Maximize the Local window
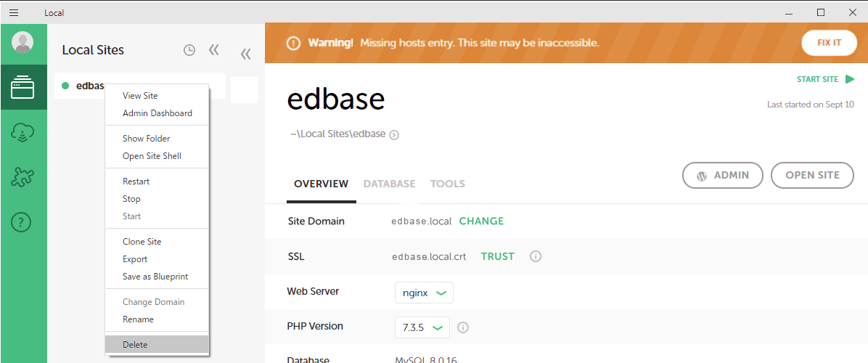 click(821, 12)
